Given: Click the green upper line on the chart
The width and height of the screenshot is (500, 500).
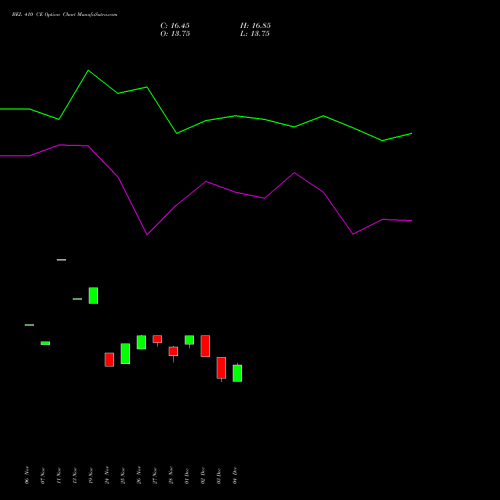Looking at the screenshot, I should click(x=206, y=120).
